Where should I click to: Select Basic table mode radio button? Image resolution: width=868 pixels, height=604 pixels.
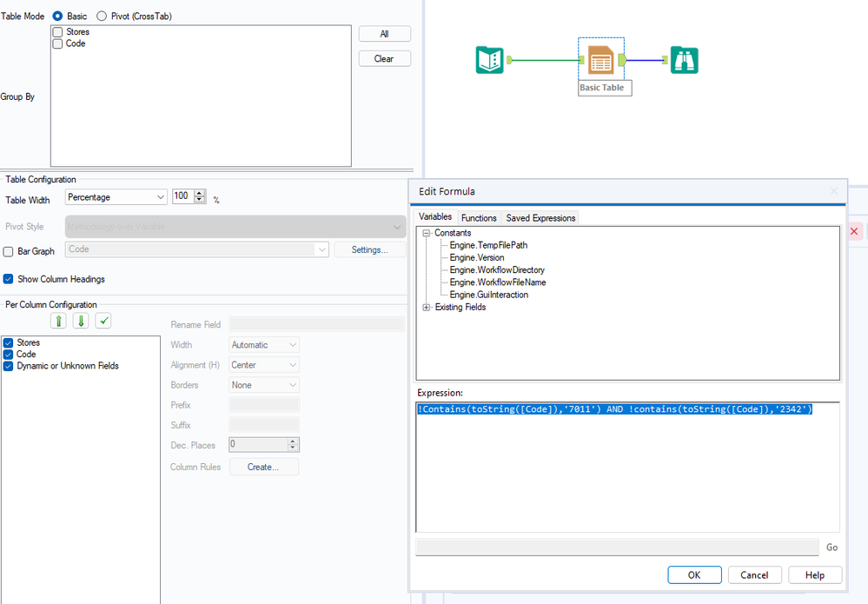(x=57, y=16)
